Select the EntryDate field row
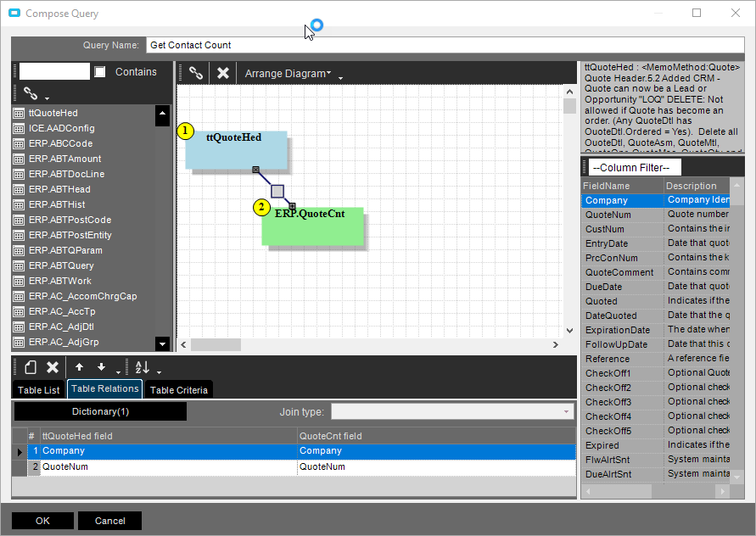This screenshot has width=756, height=536. pyautogui.click(x=655, y=243)
